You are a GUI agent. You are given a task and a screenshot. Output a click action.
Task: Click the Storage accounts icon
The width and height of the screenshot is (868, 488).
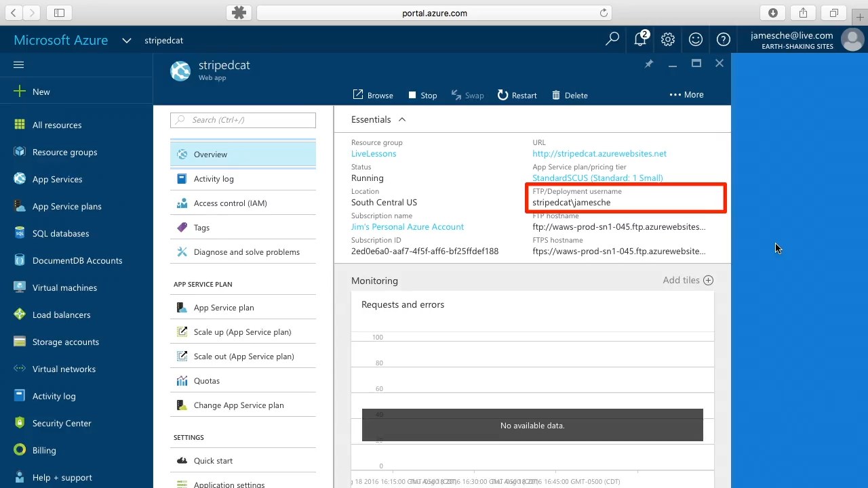(x=19, y=342)
